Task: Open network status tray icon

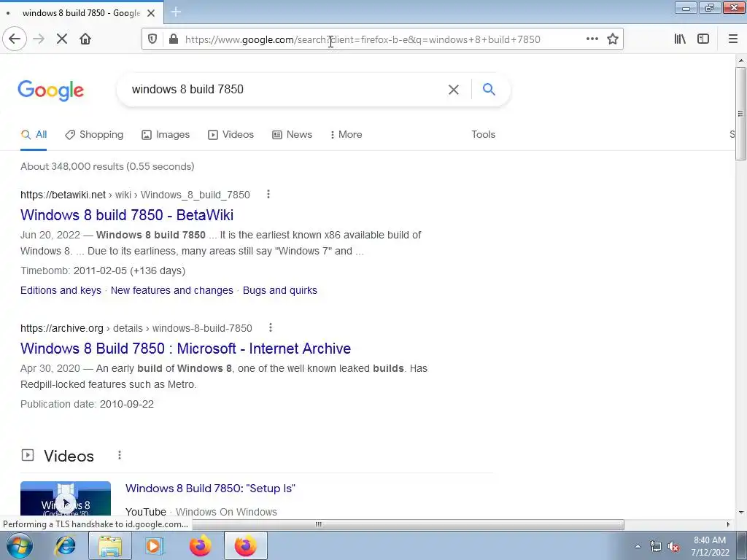Action: (656, 547)
